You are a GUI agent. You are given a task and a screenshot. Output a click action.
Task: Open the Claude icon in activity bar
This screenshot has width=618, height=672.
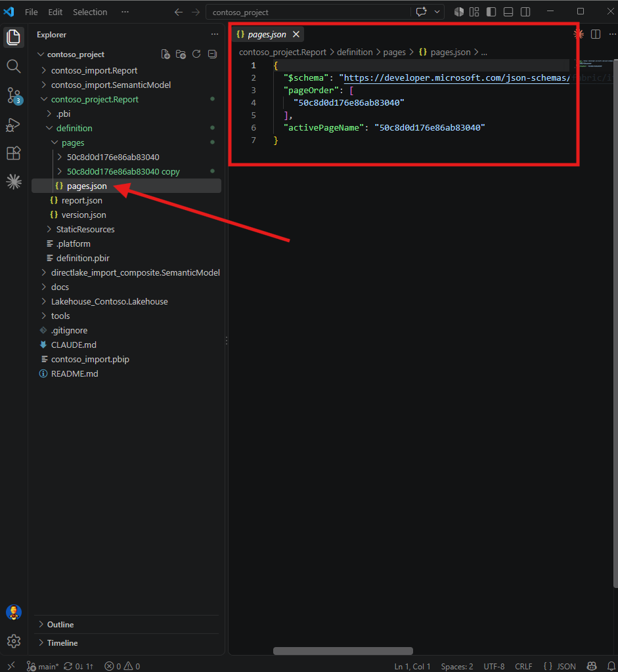[14, 182]
